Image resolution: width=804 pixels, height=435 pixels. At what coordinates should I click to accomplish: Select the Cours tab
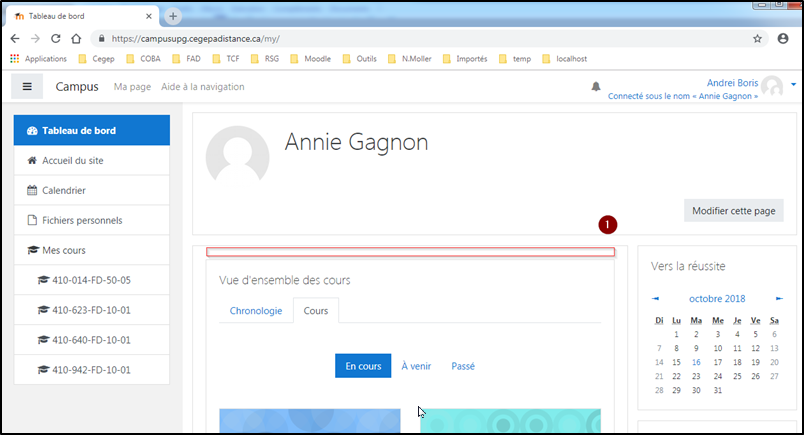316,311
